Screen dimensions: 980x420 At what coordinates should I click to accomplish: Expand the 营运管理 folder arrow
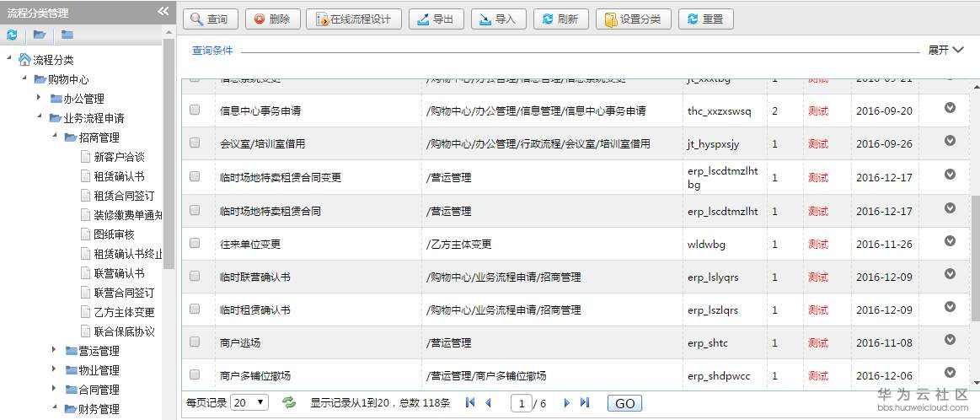[55, 350]
